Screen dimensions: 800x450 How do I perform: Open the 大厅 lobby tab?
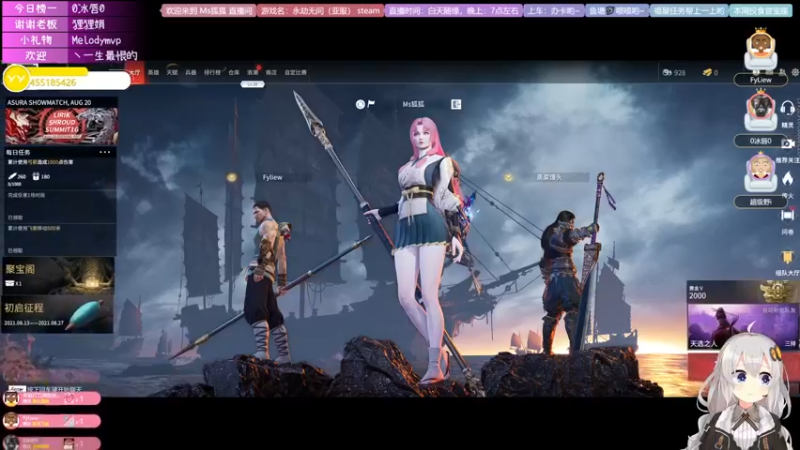135,72
